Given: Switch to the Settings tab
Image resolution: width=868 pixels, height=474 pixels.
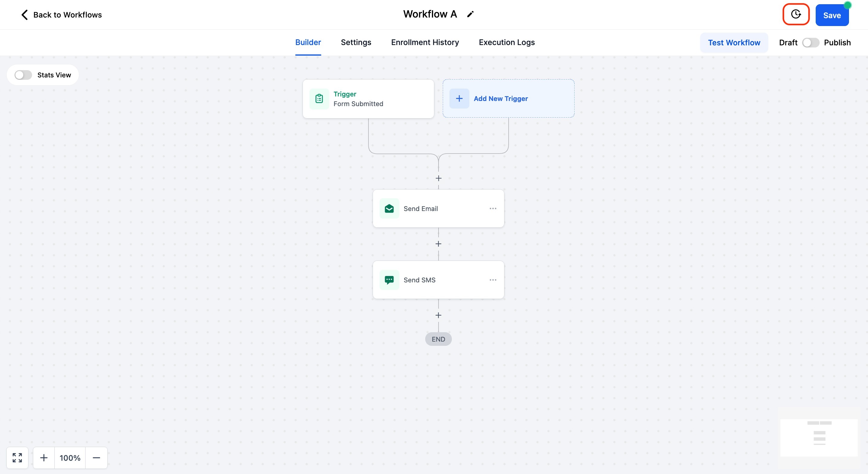Looking at the screenshot, I should (x=356, y=43).
